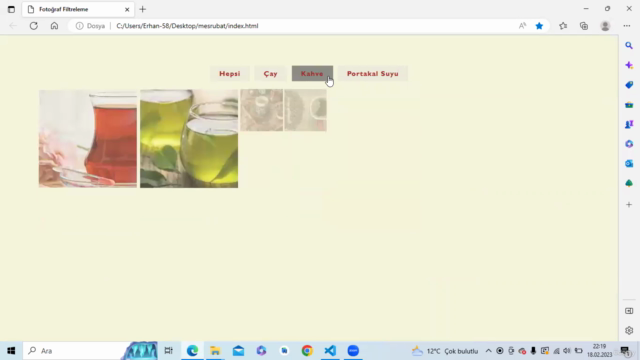This screenshot has height=360, width=640.
Task: Show hidden system tray icons
Action: 489,351
